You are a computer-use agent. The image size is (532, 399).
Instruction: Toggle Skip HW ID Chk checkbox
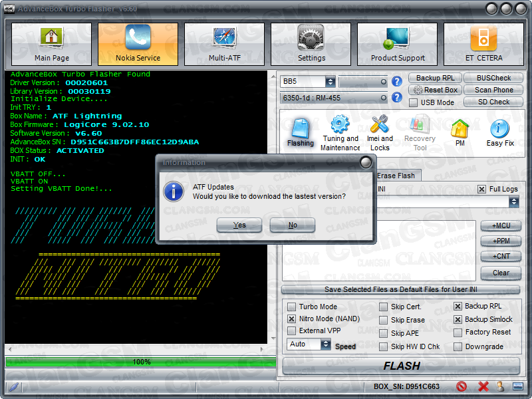(x=384, y=346)
